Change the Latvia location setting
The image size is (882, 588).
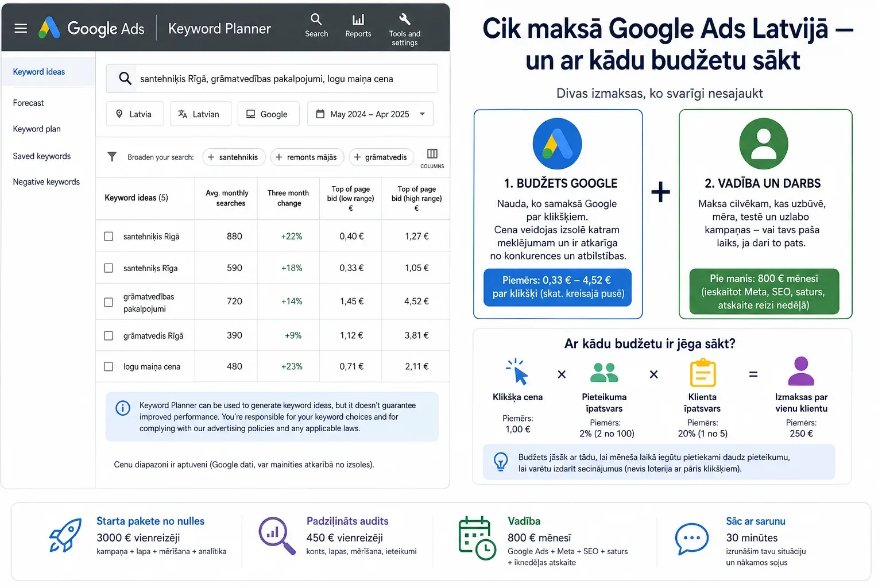135,114
